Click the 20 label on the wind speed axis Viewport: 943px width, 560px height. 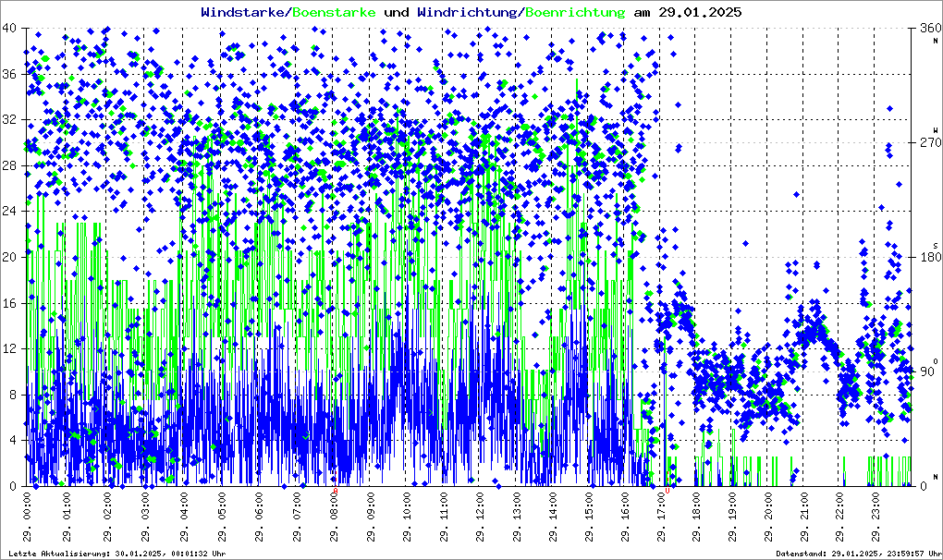pyautogui.click(x=9, y=257)
